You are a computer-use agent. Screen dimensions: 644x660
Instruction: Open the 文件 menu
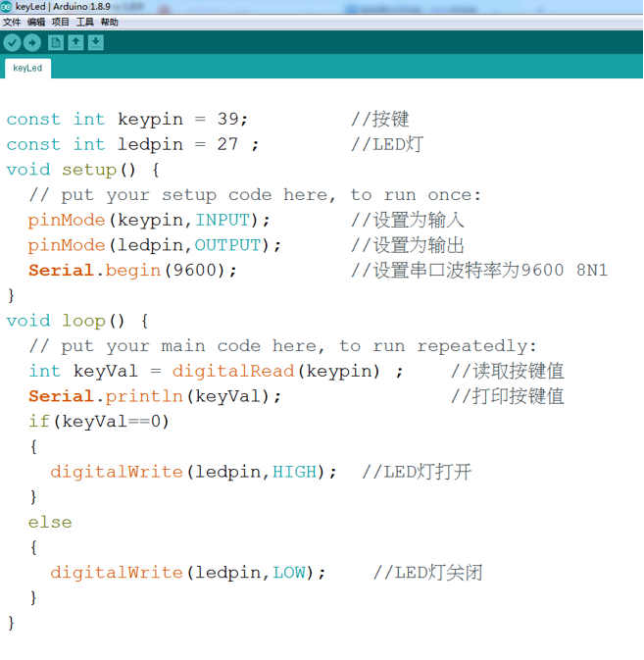12,22
